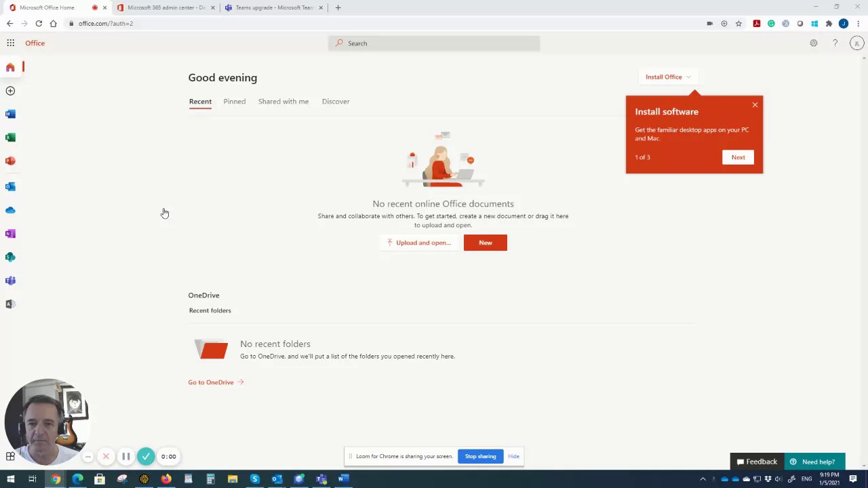Open the Feedback button
Image resolution: width=868 pixels, height=488 pixels.
tap(757, 462)
